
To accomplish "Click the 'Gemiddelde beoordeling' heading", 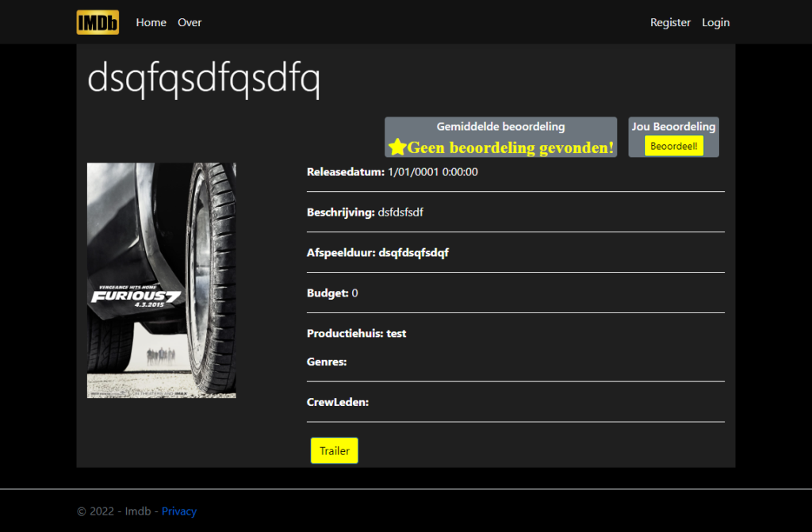I will [x=501, y=126].
